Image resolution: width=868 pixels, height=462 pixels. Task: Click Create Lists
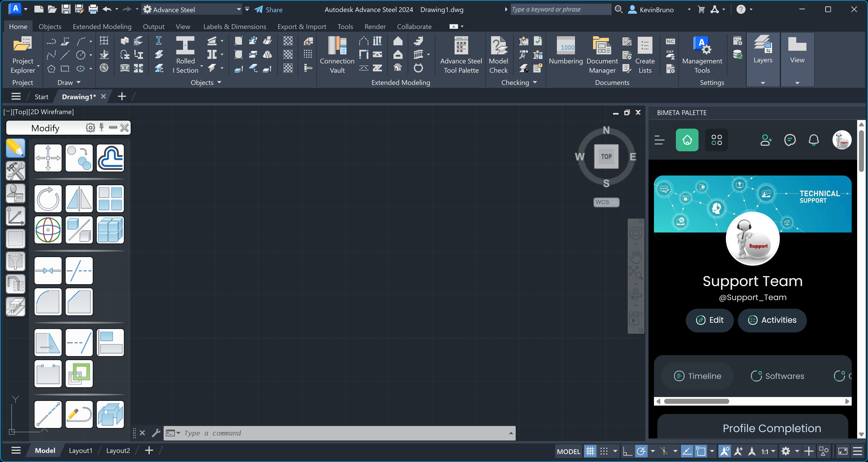click(645, 55)
